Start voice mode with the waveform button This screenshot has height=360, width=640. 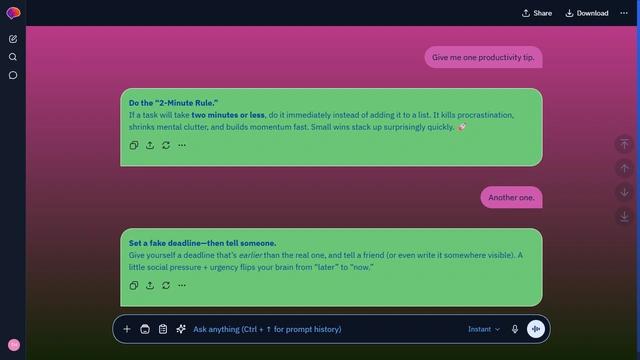(536, 329)
